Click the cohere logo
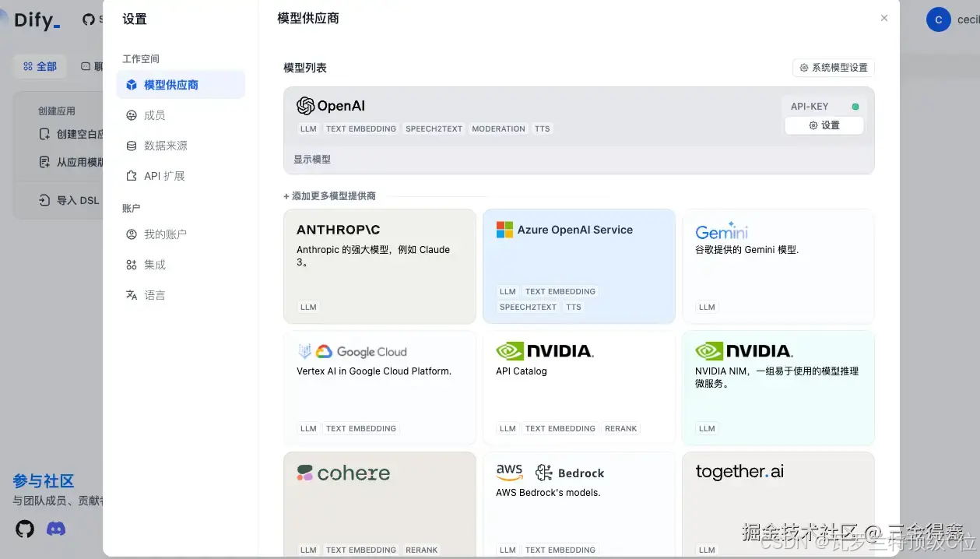This screenshot has height=559, width=980. point(343,473)
